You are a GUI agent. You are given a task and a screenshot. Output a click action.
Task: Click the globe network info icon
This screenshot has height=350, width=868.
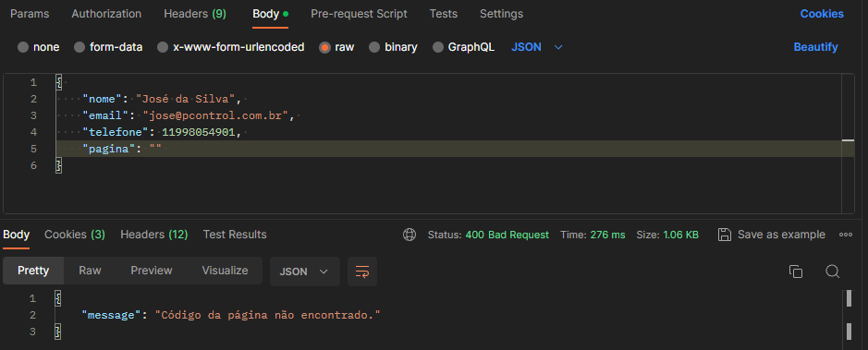tap(410, 235)
